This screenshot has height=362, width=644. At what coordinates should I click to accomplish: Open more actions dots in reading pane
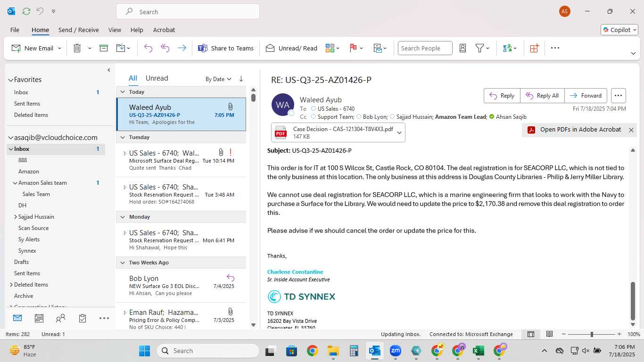(618, 96)
